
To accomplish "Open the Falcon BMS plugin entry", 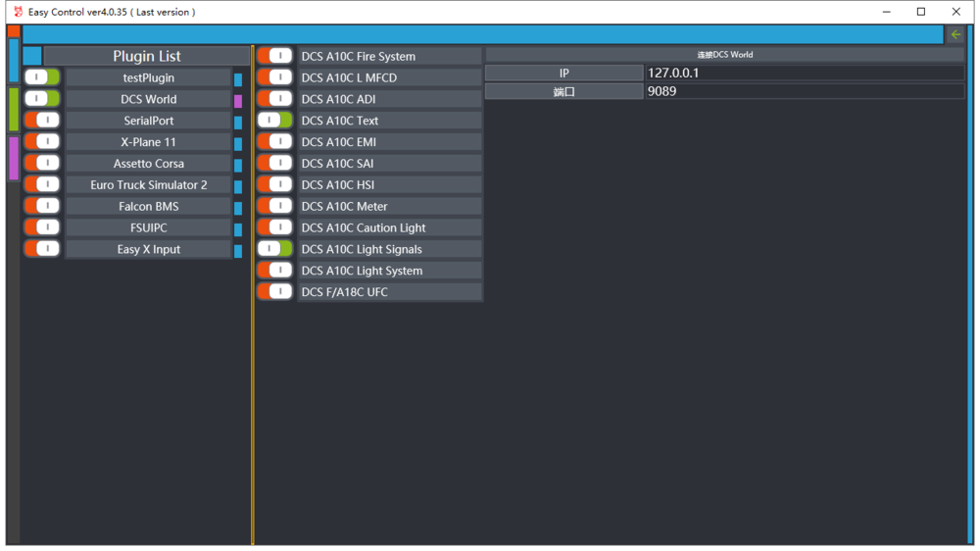I will 149,206.
